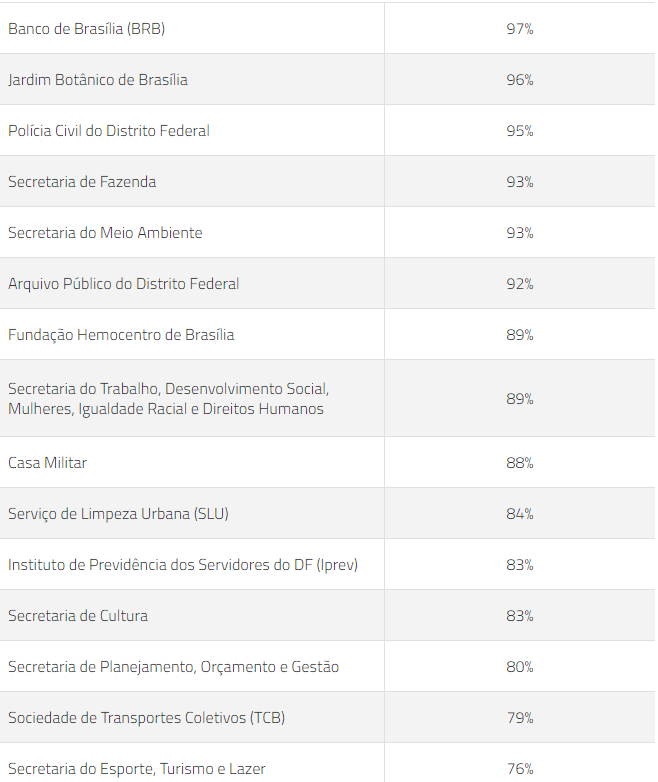This screenshot has width=658, height=782.
Task: Select the Iprev institute row
Action: click(327, 565)
